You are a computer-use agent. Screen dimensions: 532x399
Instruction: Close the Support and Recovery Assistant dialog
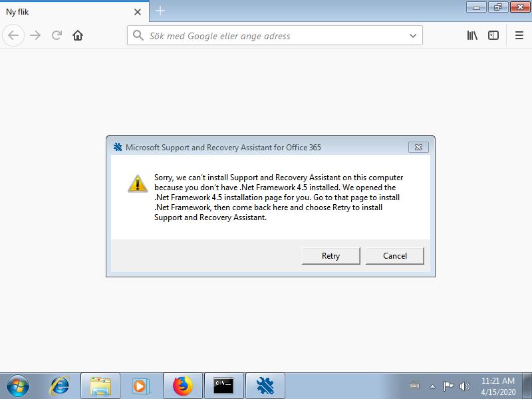(x=419, y=147)
